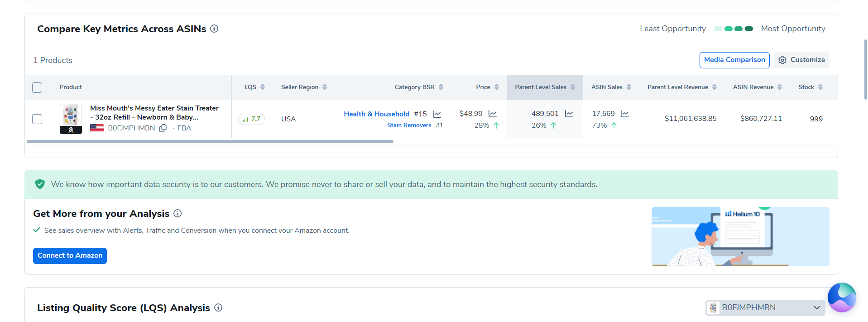Click the product thumbnail image
The image size is (868, 322).
pyautogui.click(x=71, y=119)
